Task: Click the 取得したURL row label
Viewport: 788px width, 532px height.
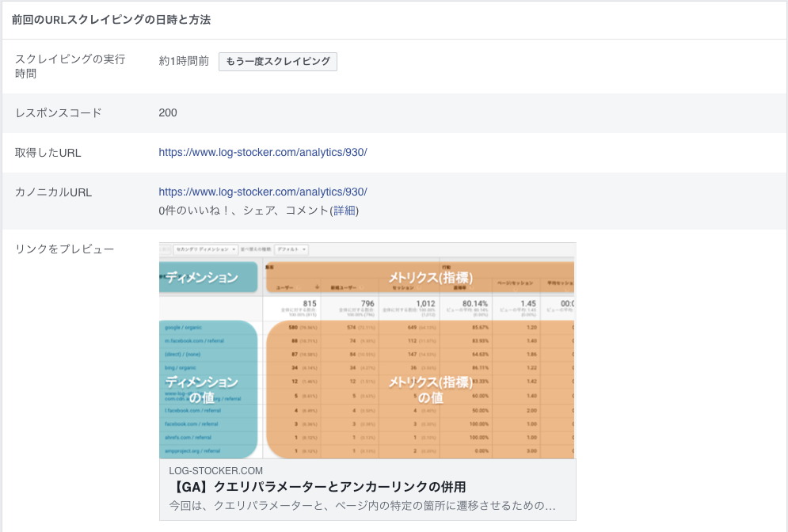Action: pyautogui.click(x=48, y=153)
